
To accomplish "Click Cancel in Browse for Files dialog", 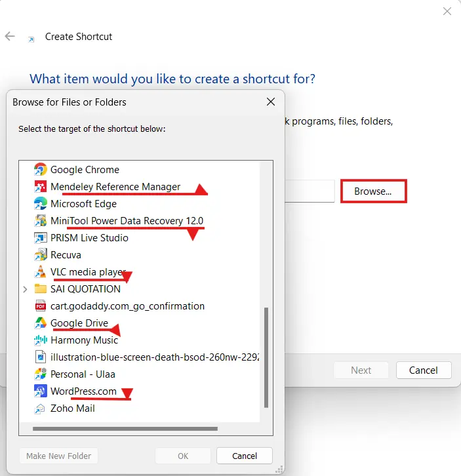I will pos(245,456).
